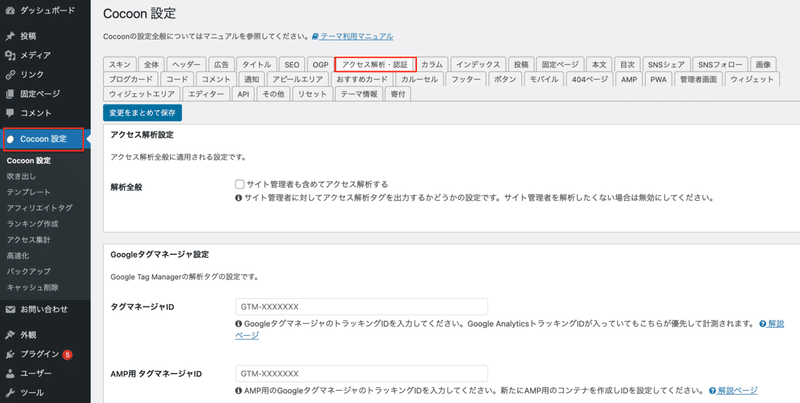Open 解説ページ link under AMP用 タグマネージャID

click(738, 391)
